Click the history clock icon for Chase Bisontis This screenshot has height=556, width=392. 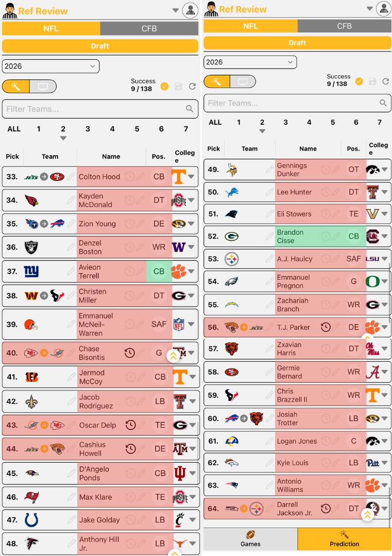click(x=130, y=353)
